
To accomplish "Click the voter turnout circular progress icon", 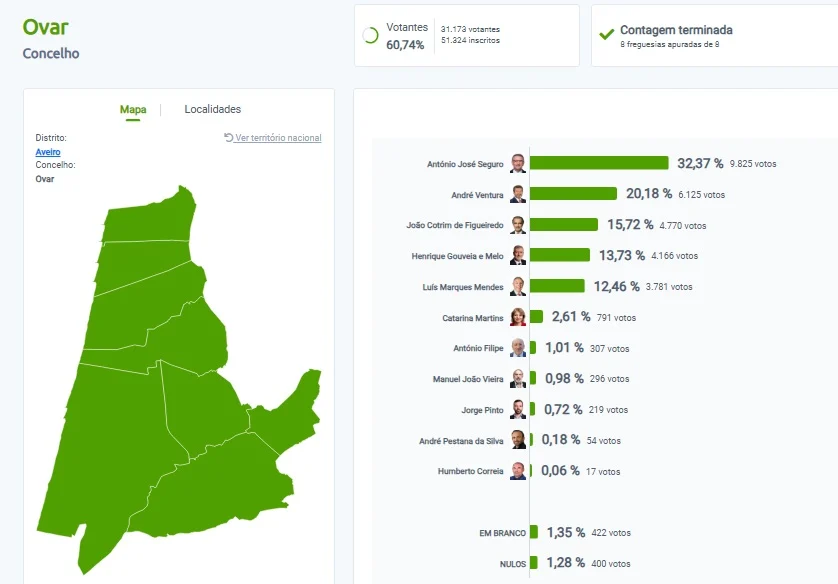I will click(x=370, y=35).
